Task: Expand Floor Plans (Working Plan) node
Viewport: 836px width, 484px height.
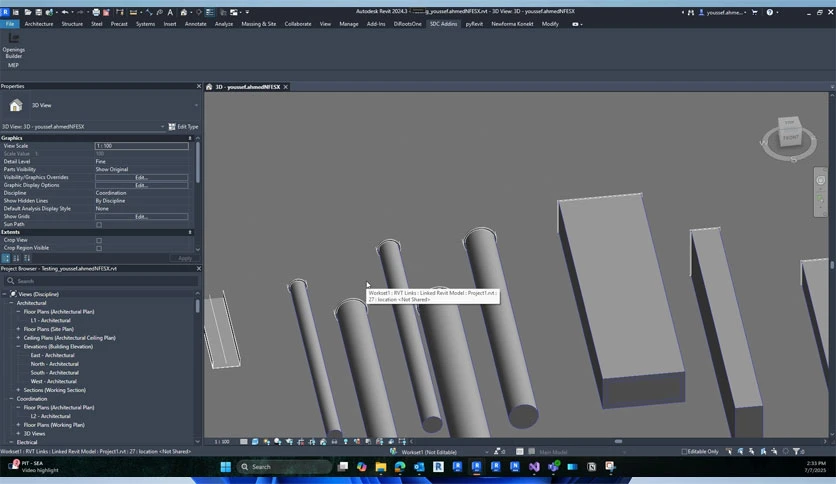Action: [x=18, y=425]
